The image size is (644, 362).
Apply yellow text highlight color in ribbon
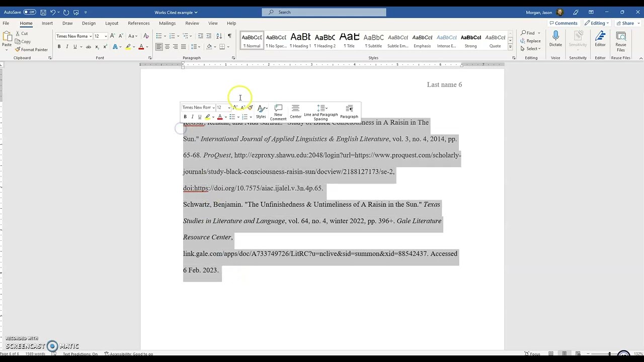[128, 47]
